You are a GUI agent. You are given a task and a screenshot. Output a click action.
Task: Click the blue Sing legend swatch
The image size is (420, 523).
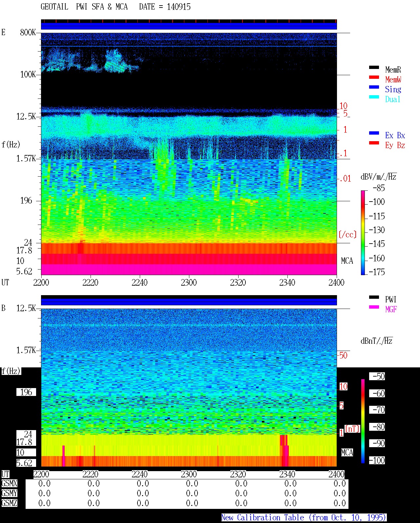374,87
